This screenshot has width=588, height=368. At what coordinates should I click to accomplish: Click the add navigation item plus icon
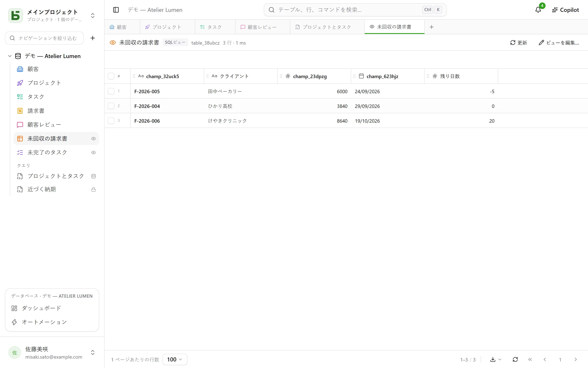[92, 38]
